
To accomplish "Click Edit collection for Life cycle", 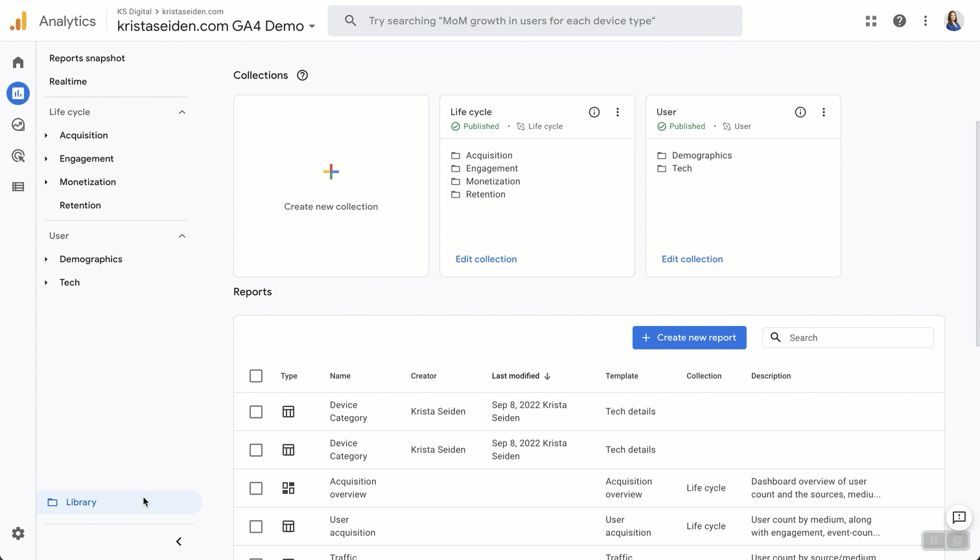I will pos(486,259).
